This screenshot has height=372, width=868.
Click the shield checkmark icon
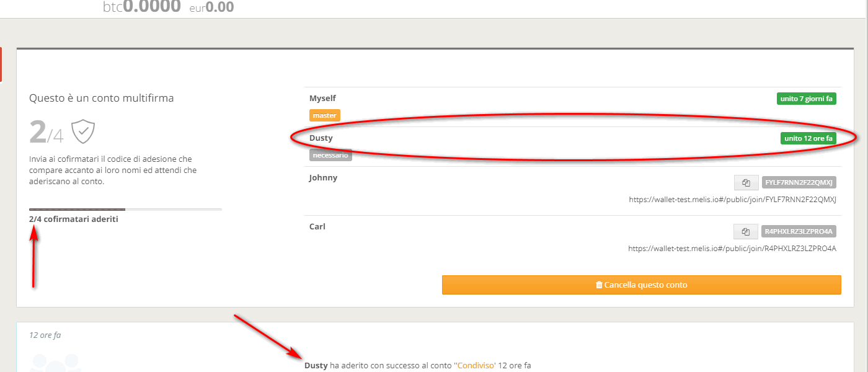coord(83,132)
